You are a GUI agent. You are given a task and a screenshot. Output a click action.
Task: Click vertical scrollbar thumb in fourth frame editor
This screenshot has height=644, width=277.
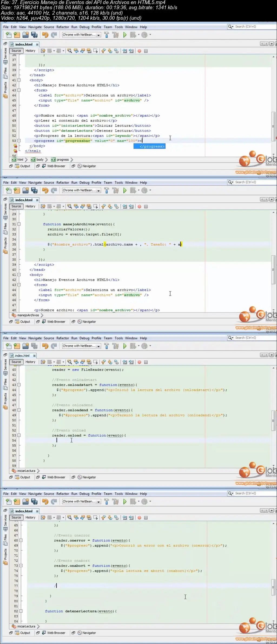point(273,587)
